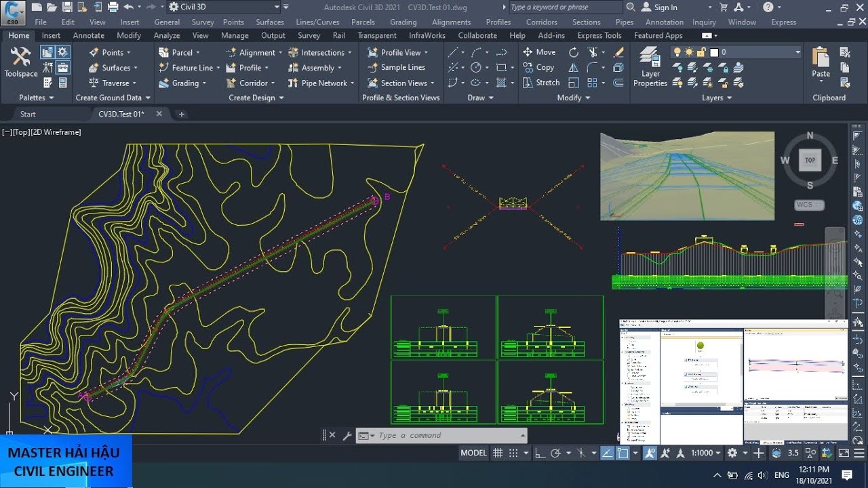Viewport: 868px width, 488px height.
Task: Click the Stretch button
Action: (x=541, y=83)
